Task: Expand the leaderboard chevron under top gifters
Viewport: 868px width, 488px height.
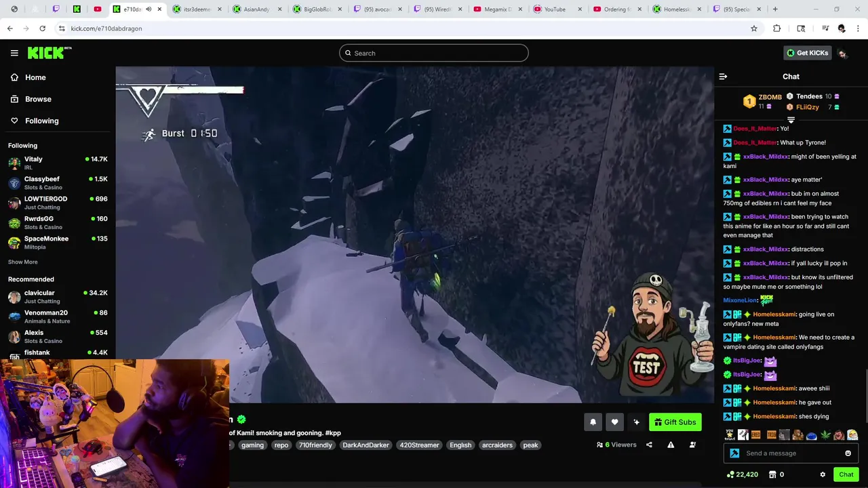Action: (791, 120)
